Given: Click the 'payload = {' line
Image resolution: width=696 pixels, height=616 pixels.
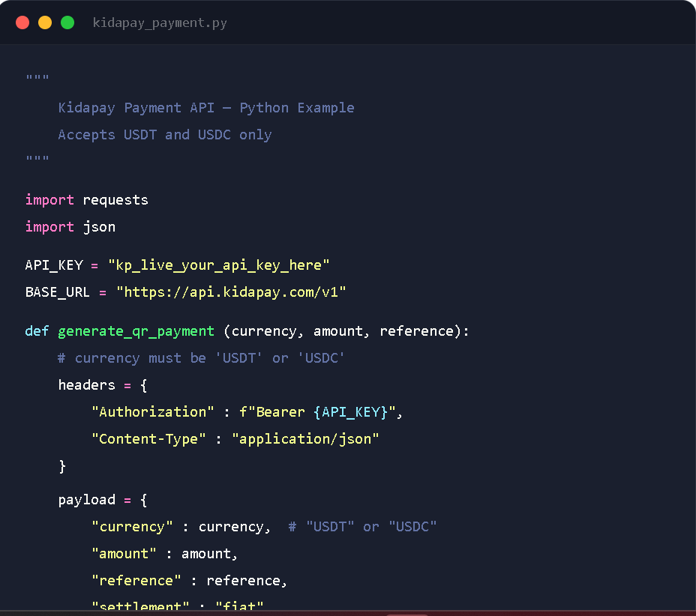Looking at the screenshot, I should coord(103,501).
